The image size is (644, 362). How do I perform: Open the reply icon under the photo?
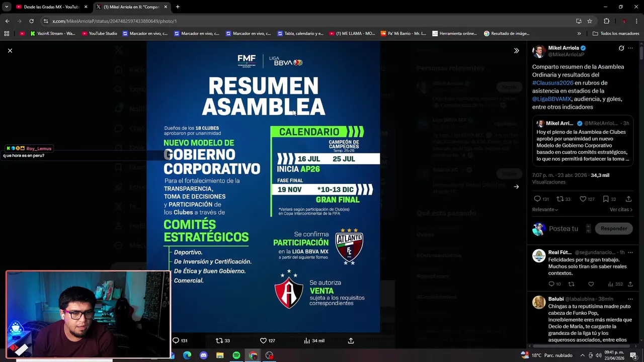tap(176, 340)
